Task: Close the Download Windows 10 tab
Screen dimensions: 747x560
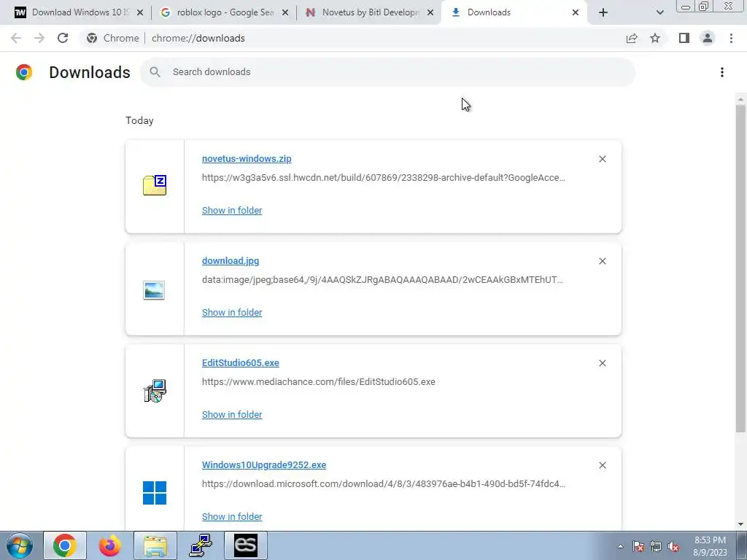Action: click(x=140, y=13)
